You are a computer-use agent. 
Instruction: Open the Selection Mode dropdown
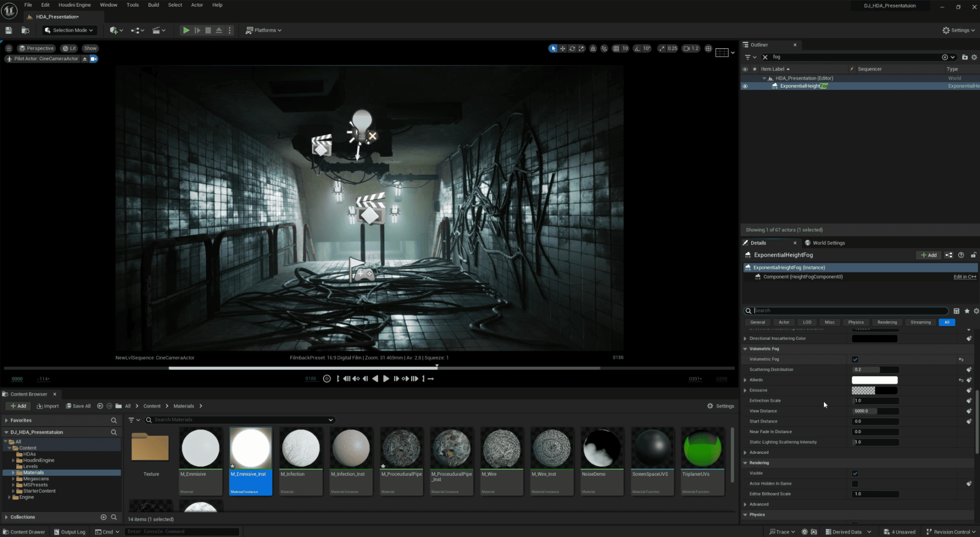69,30
